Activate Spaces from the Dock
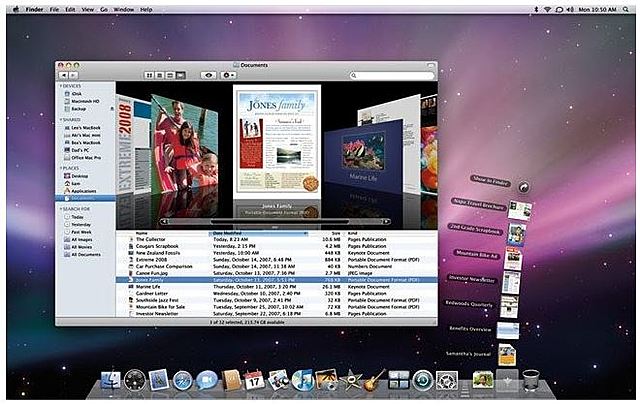640x407 pixels. [x=399, y=380]
